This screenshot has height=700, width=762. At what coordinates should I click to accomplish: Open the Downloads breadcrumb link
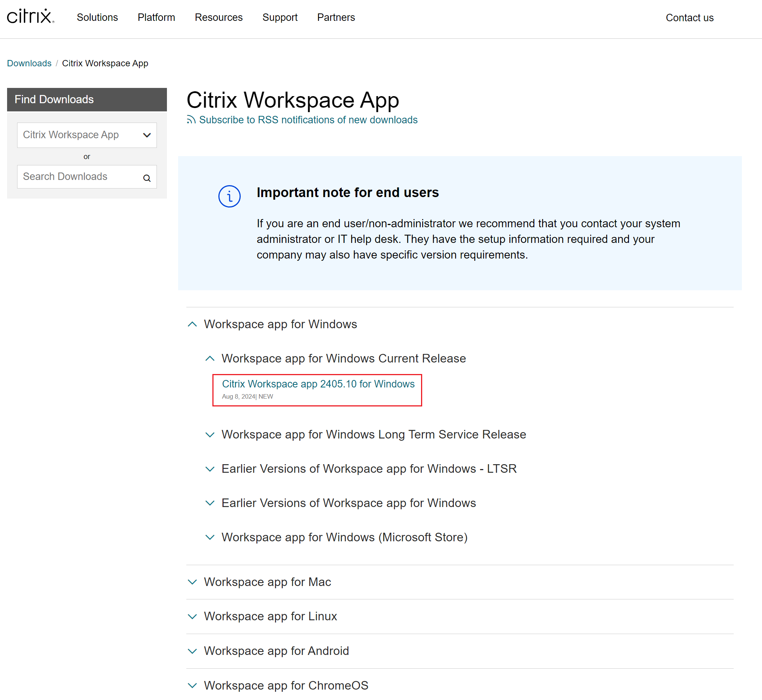pos(29,63)
